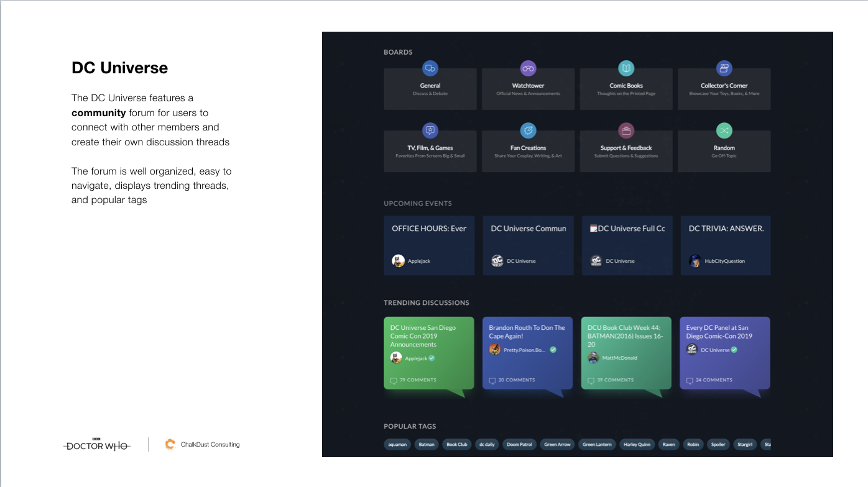The image size is (868, 487).
Task: Choose the Book Club tag
Action: pyautogui.click(x=457, y=445)
